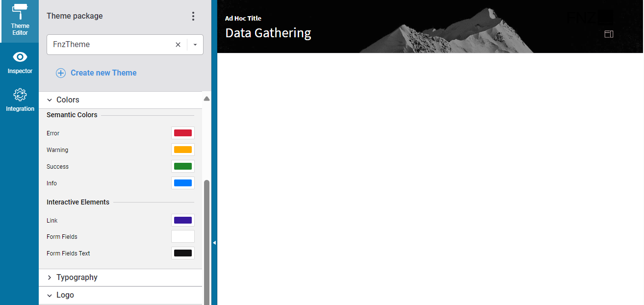
Task: Open the Warning color swatch
Action: (x=183, y=150)
